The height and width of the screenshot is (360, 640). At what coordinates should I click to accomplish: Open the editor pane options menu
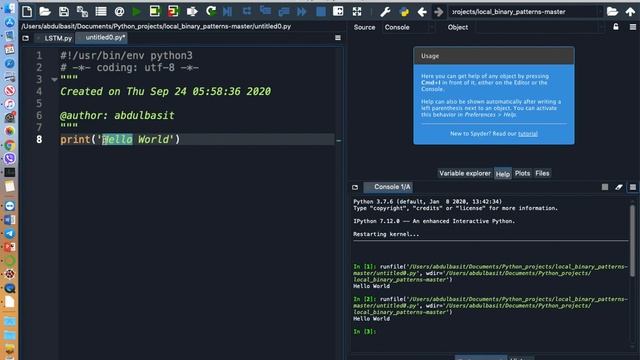[x=338, y=38]
